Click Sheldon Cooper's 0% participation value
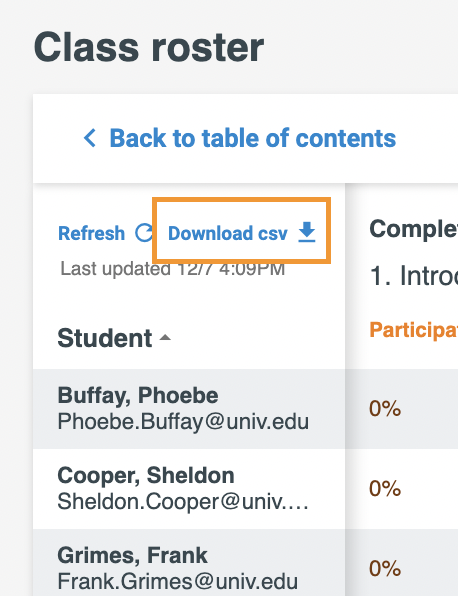This screenshot has height=596, width=458. [385, 488]
